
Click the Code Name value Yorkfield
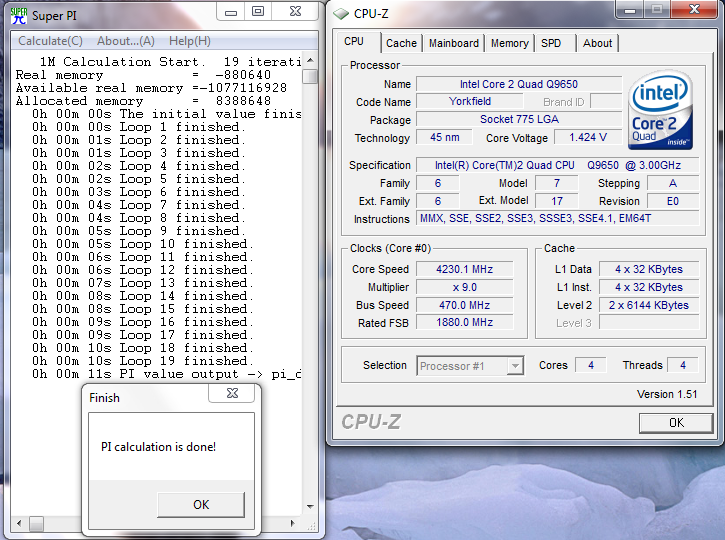coord(470,101)
